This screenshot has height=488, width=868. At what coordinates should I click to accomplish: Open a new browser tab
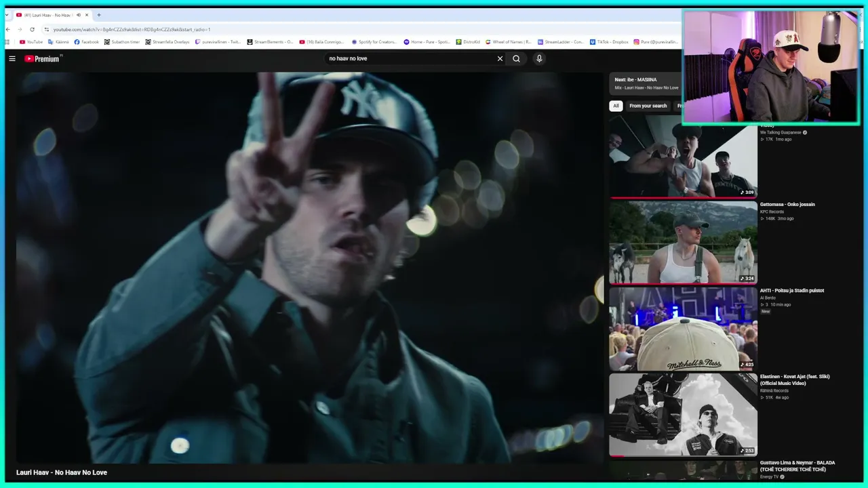coord(98,15)
